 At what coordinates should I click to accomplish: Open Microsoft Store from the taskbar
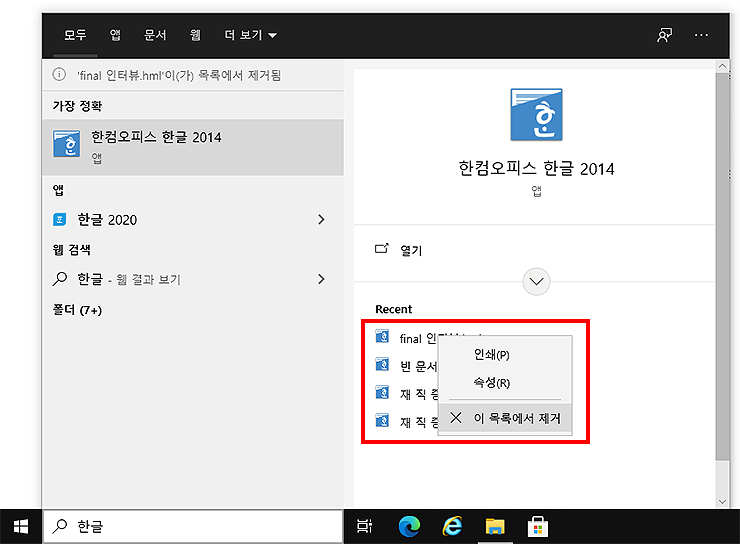(x=538, y=527)
